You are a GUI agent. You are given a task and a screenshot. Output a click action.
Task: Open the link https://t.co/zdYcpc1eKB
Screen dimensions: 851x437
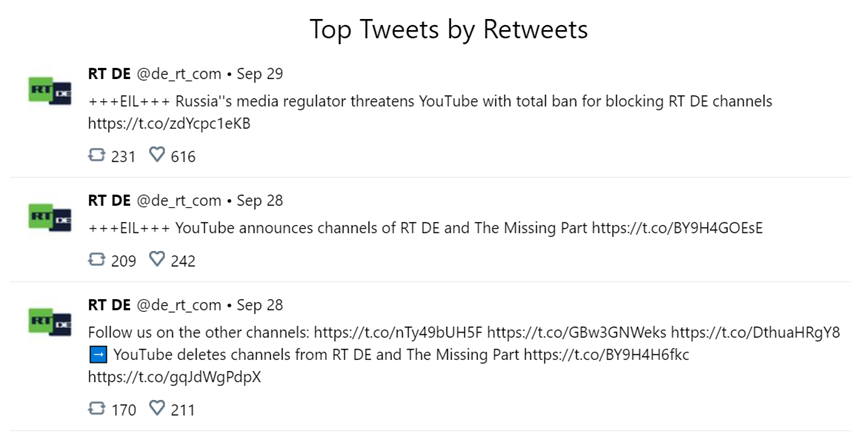pos(169,124)
